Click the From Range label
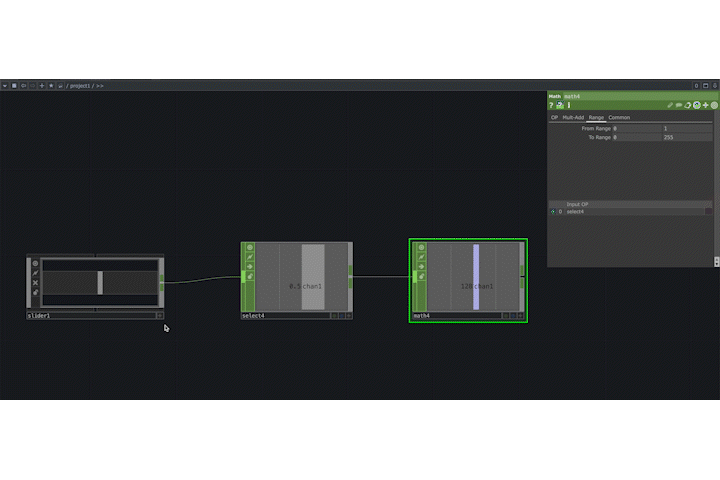 [x=596, y=129]
